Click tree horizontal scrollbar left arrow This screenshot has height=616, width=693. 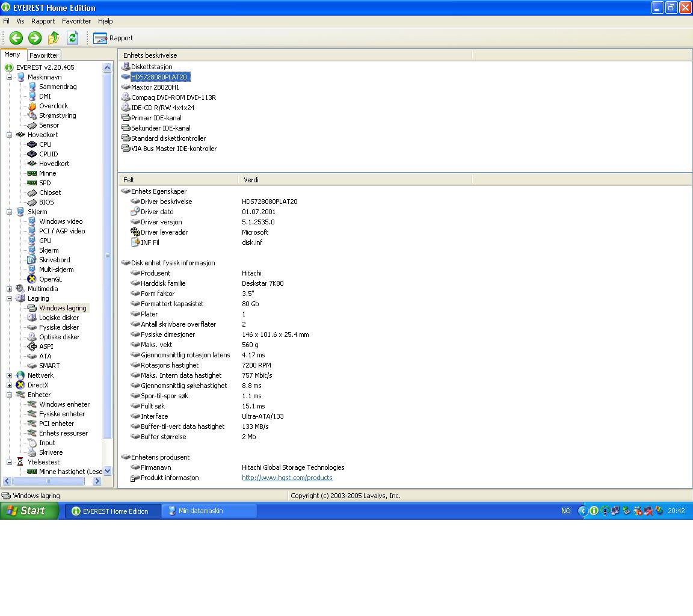[x=7, y=481]
